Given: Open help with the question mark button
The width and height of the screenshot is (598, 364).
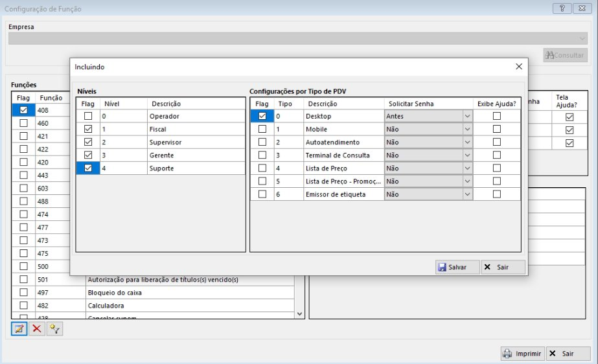Looking at the screenshot, I should pyautogui.click(x=561, y=9).
